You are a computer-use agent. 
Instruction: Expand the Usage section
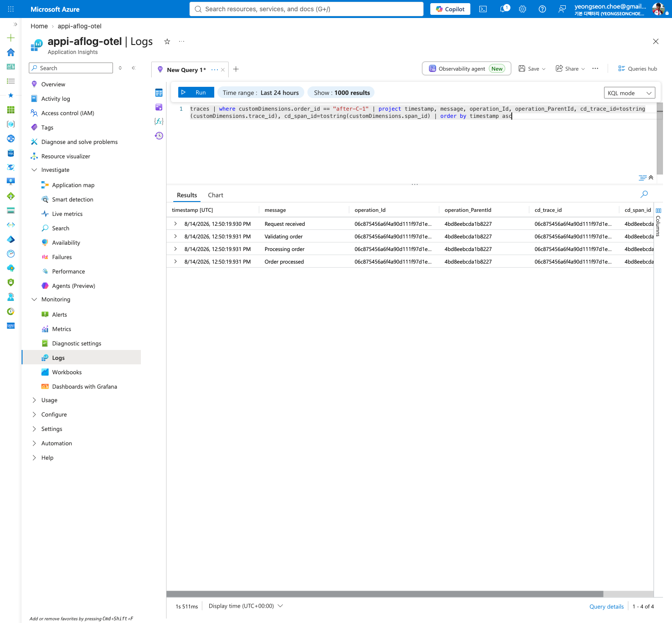[34, 400]
